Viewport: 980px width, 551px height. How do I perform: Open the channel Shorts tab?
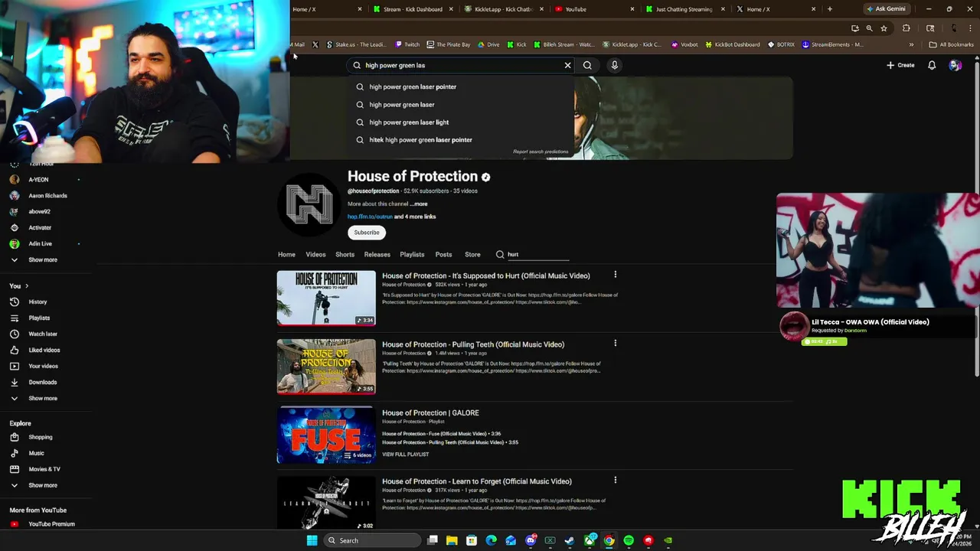pos(345,254)
